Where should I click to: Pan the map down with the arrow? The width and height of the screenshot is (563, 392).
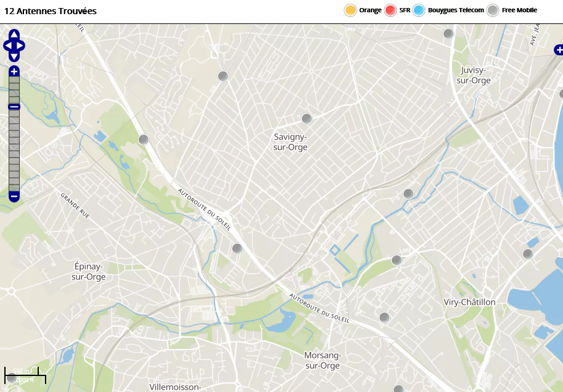click(x=14, y=57)
